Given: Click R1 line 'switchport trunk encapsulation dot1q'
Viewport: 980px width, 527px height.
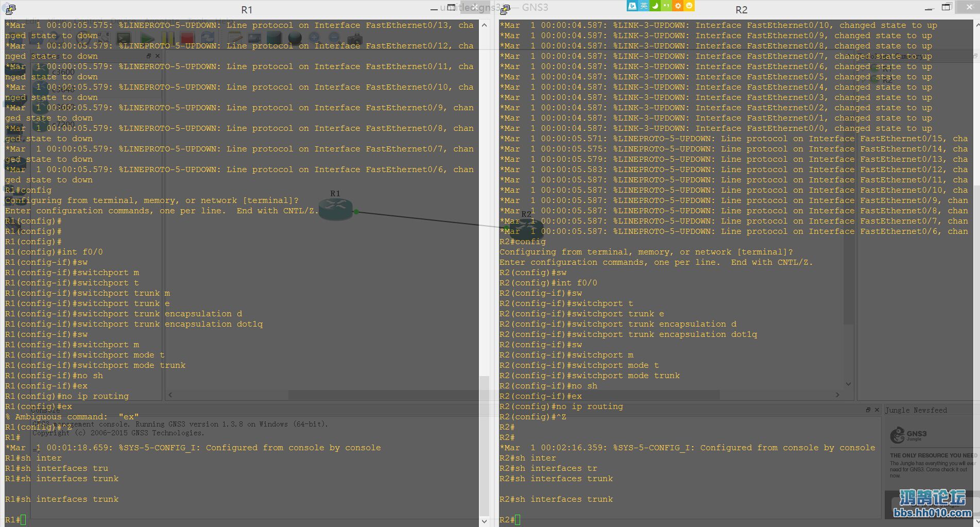Looking at the screenshot, I should [134, 324].
